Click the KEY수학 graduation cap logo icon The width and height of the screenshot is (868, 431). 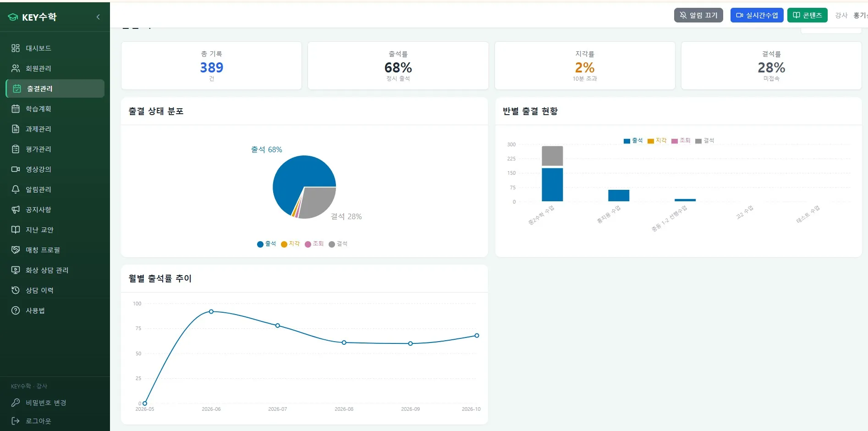coord(13,17)
